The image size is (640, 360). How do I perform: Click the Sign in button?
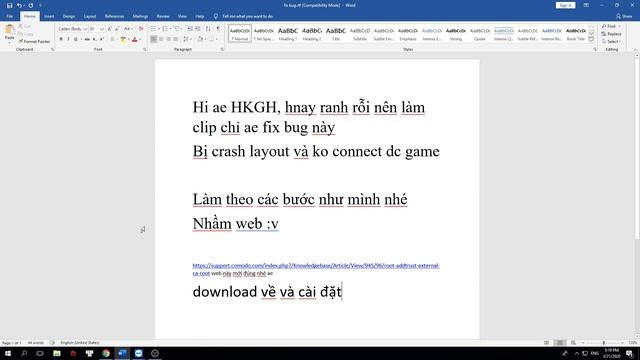[565, 5]
